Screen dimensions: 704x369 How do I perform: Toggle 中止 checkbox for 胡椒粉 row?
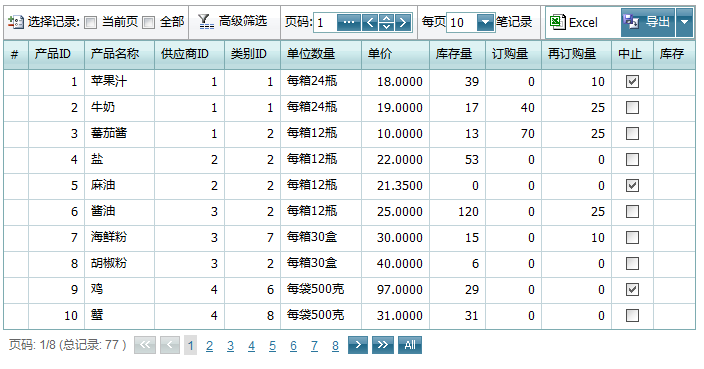coord(632,264)
